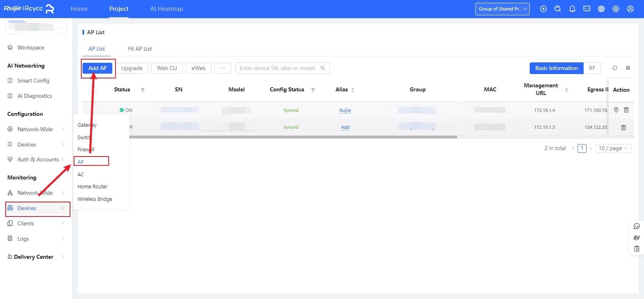Open the 10 / page size dropdown
This screenshot has width=644, height=299.
click(x=613, y=148)
